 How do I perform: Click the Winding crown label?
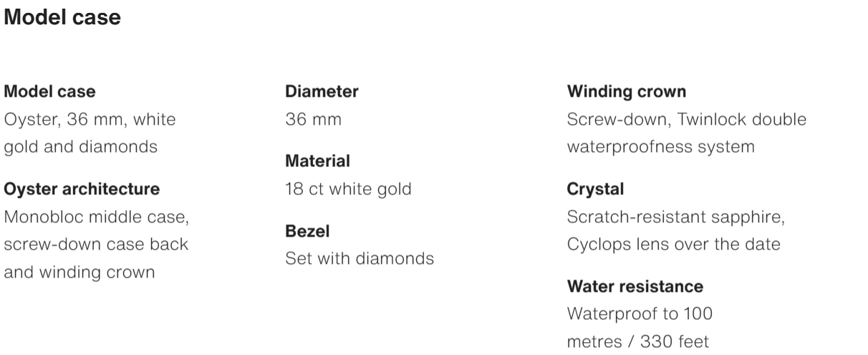point(626,92)
